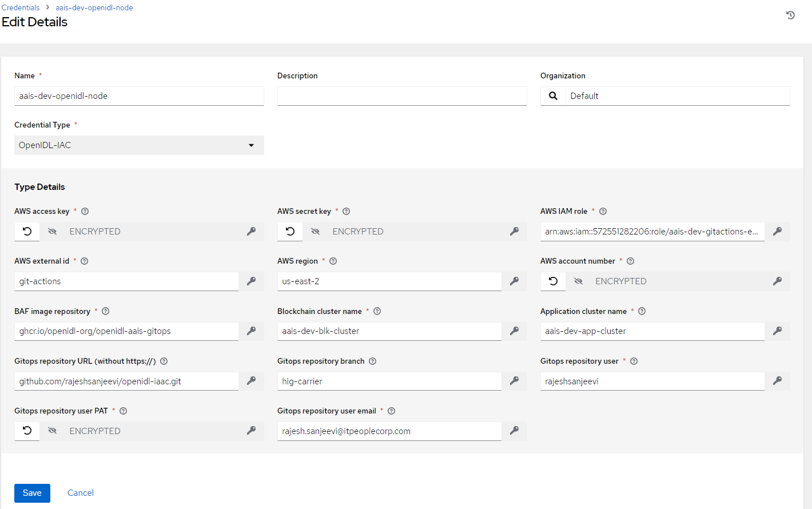Viewport: 812px width, 509px height.
Task: Show help for BAF image repository
Action: coord(105,312)
